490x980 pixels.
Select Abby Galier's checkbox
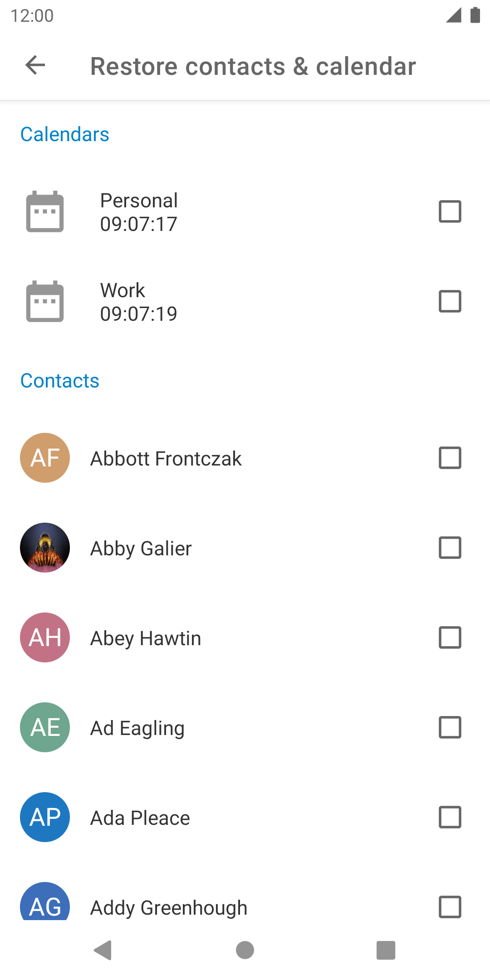[x=450, y=548]
